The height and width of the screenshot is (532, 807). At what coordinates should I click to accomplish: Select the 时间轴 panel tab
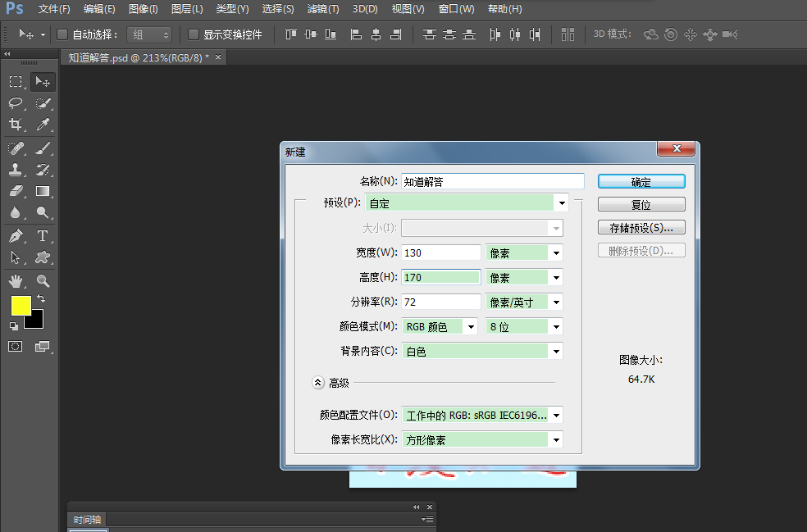pyautogui.click(x=87, y=520)
